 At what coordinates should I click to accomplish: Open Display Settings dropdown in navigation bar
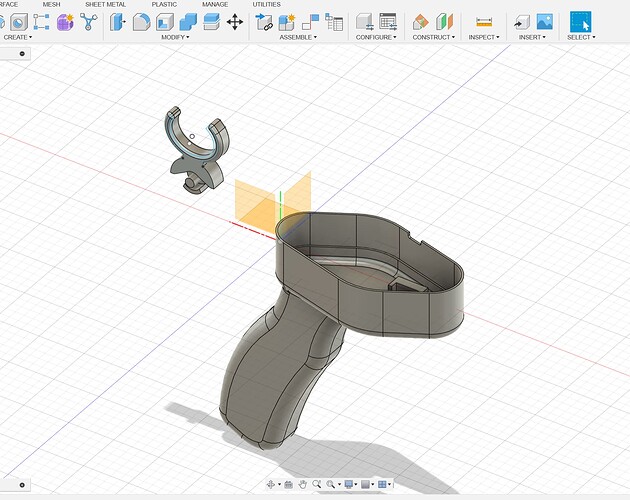[349, 484]
